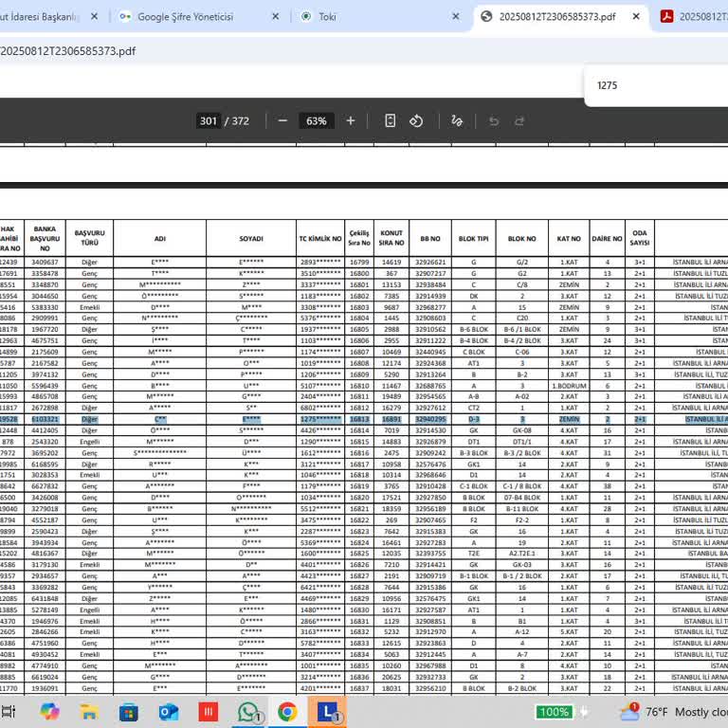Click the 63% zoom level field

(316, 121)
